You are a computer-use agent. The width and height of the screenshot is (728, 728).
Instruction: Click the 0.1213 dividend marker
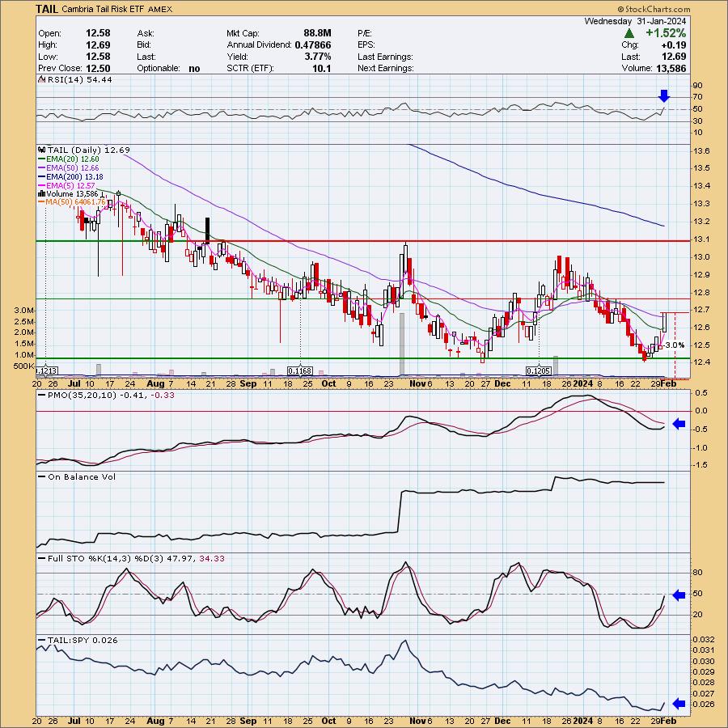[46, 371]
